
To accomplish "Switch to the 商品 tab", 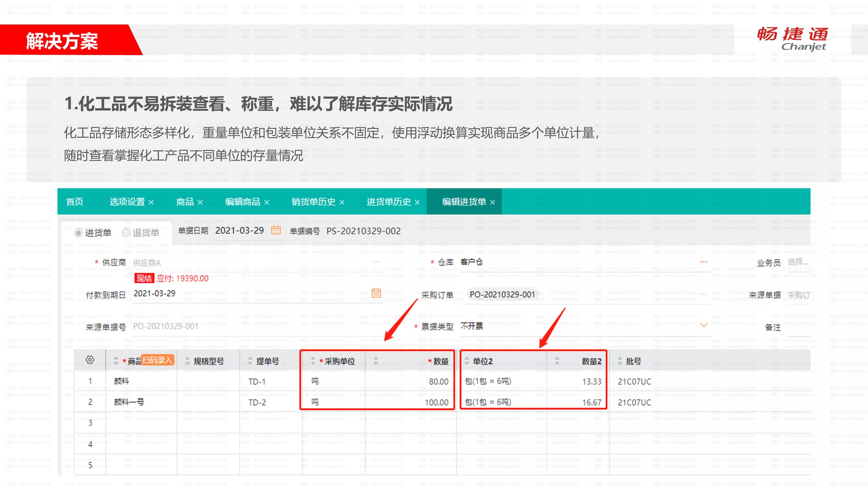I will [x=185, y=202].
